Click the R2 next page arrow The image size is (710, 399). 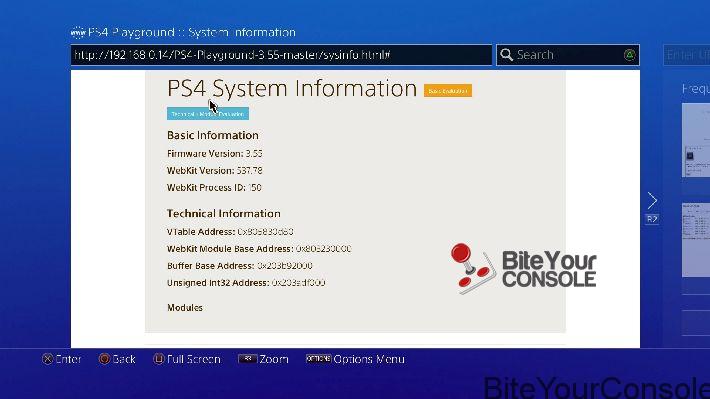652,207
